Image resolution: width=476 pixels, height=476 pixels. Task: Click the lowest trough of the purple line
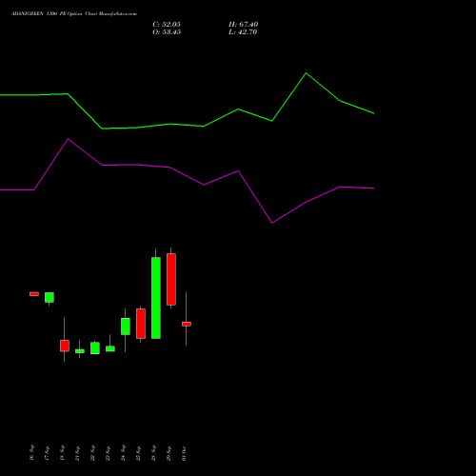coord(272,223)
